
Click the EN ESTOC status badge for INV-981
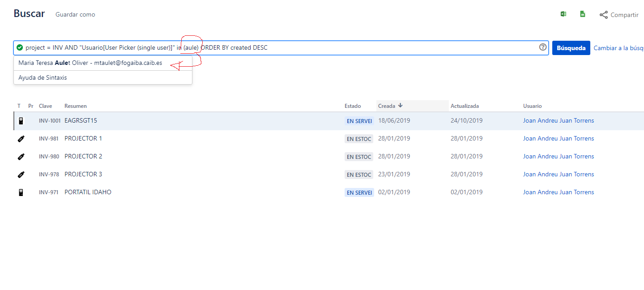point(359,139)
